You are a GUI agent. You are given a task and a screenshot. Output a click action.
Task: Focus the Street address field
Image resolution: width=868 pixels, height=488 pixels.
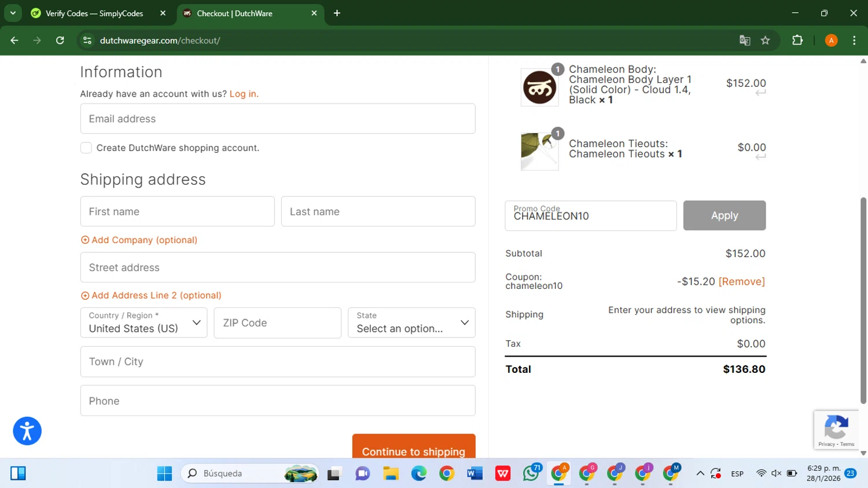click(x=278, y=267)
